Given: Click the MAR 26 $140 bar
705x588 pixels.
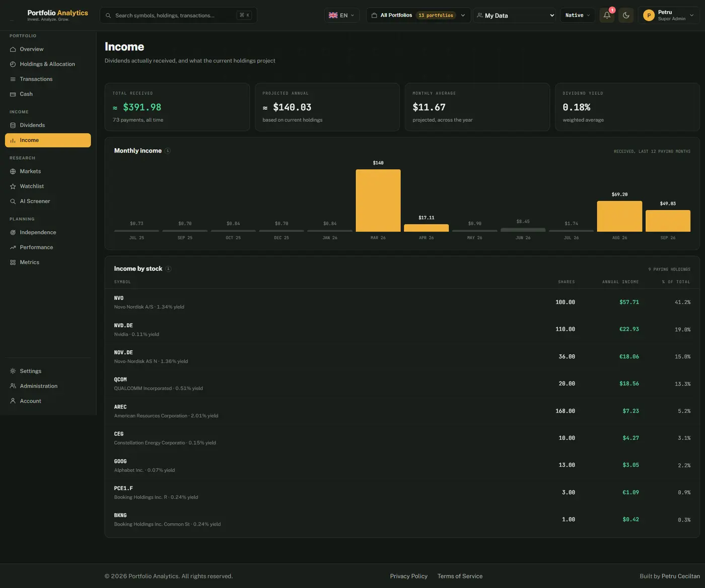Looking at the screenshot, I should (378, 201).
